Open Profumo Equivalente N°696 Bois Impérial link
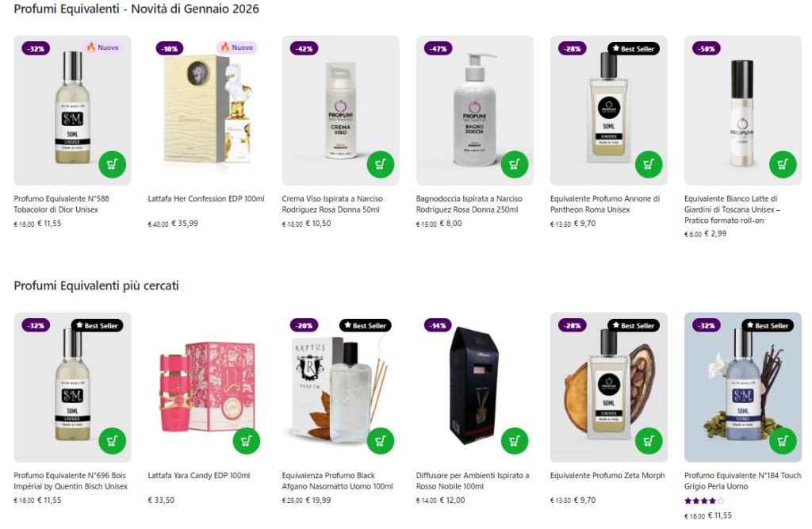Image resolution: width=812 pixels, height=529 pixels. tap(71, 481)
